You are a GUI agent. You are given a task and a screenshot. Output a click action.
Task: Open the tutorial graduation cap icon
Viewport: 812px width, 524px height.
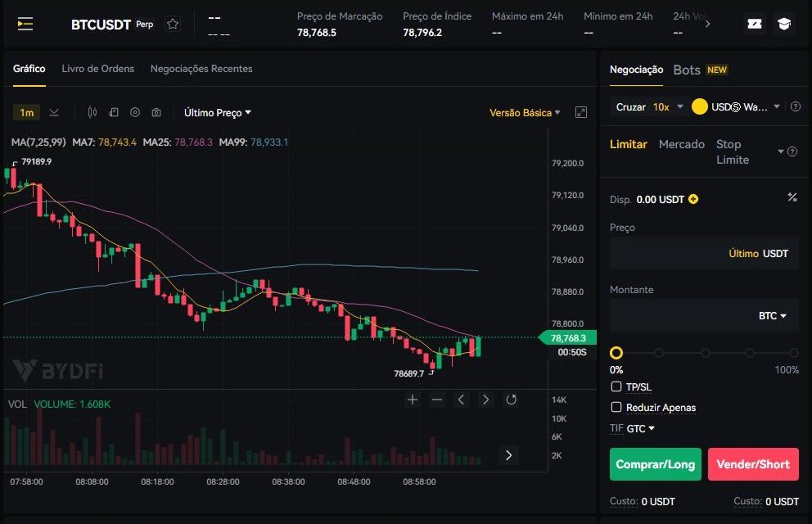(x=784, y=24)
